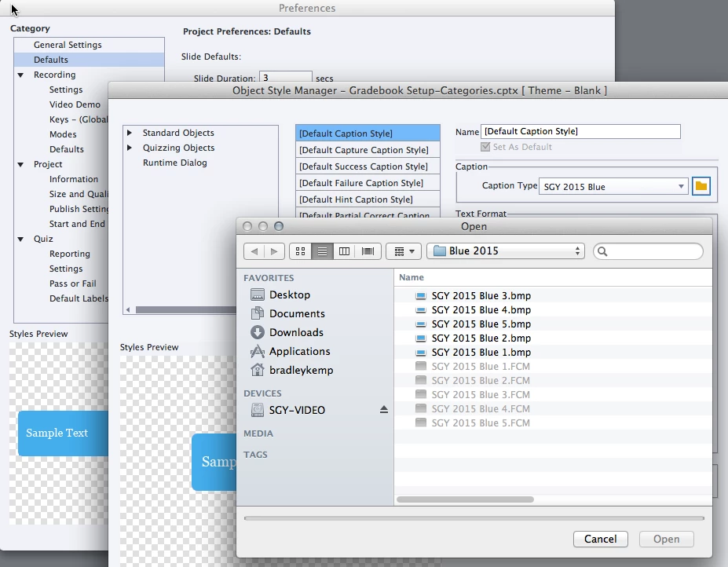Screen dimensions: 728x567
Task: Expand Standard Objects in Object Style Manager
Action: (130, 133)
